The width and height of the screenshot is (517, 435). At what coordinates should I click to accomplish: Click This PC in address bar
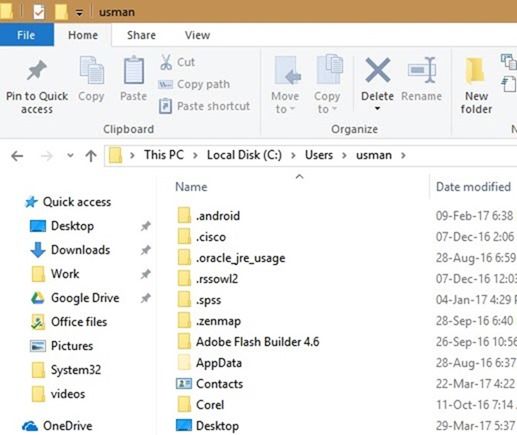tap(164, 155)
